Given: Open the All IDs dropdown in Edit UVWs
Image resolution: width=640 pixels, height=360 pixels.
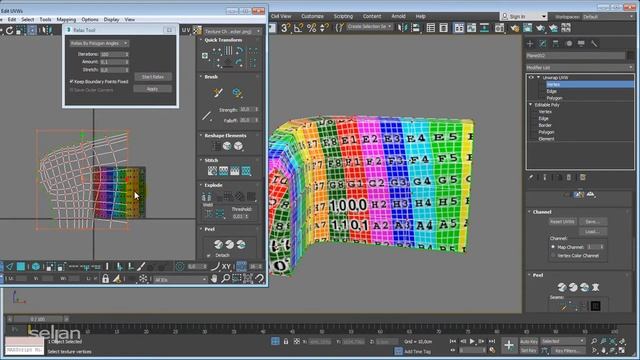Looking at the screenshot, I should 180,280.
